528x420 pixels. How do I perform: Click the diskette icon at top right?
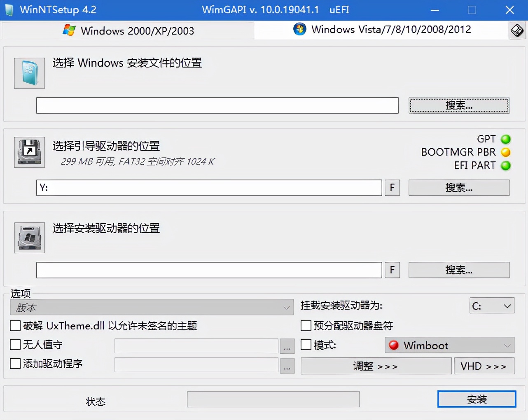tap(516, 30)
